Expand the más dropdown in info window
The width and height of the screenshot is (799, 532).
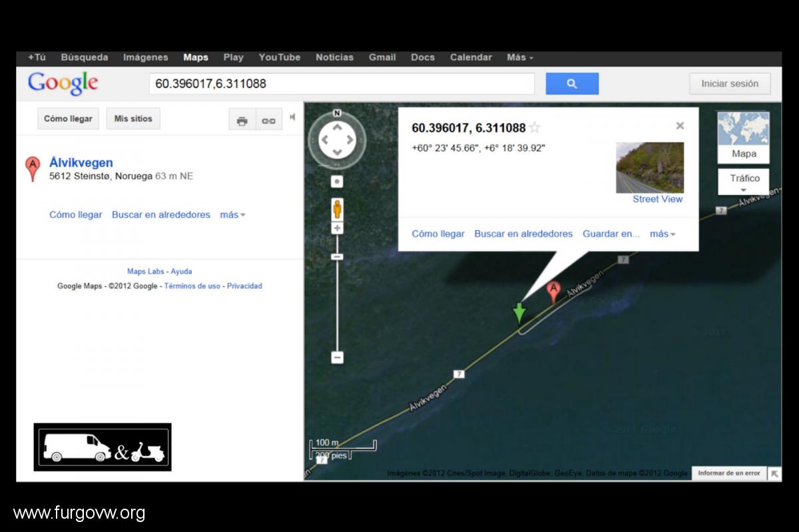(663, 234)
